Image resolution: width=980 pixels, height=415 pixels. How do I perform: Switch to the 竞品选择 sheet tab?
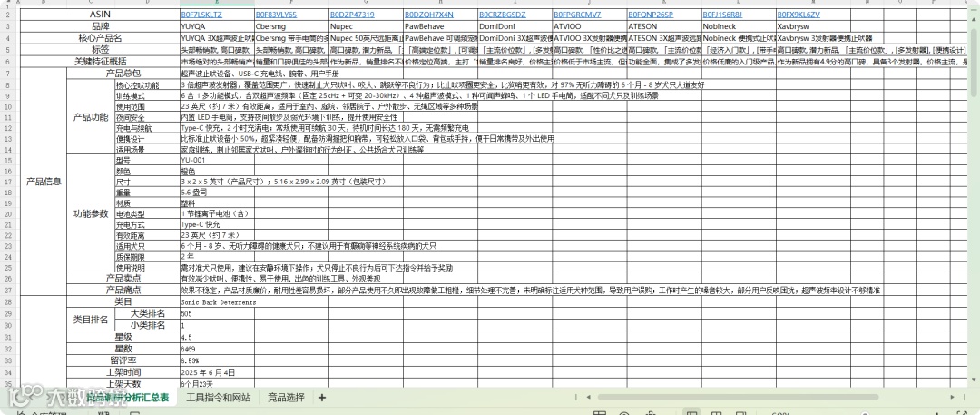click(286, 398)
